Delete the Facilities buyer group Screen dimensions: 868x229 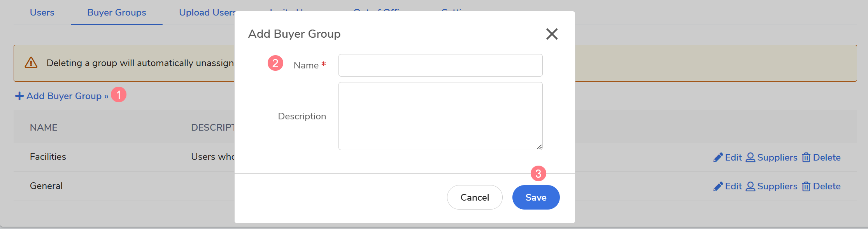pyautogui.click(x=821, y=157)
